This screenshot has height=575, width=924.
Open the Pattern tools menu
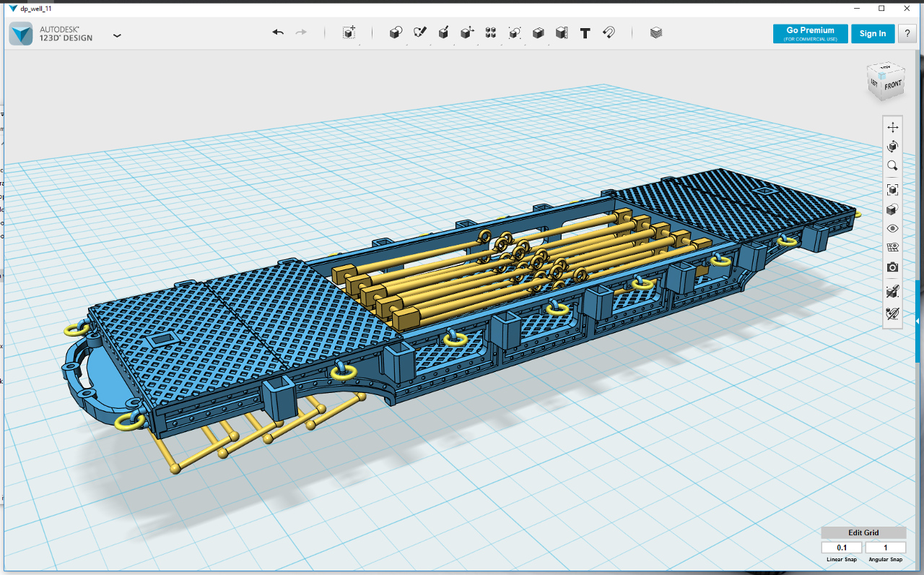point(491,33)
